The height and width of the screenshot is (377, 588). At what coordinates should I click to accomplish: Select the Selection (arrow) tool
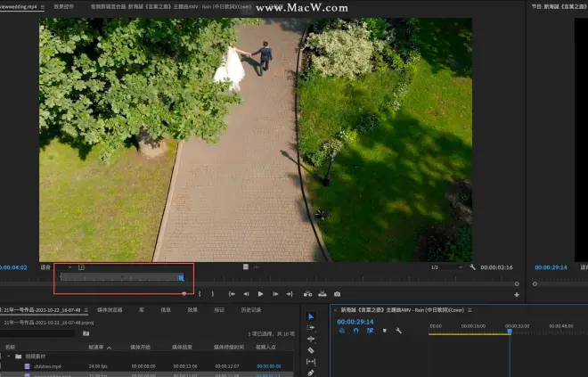point(311,316)
